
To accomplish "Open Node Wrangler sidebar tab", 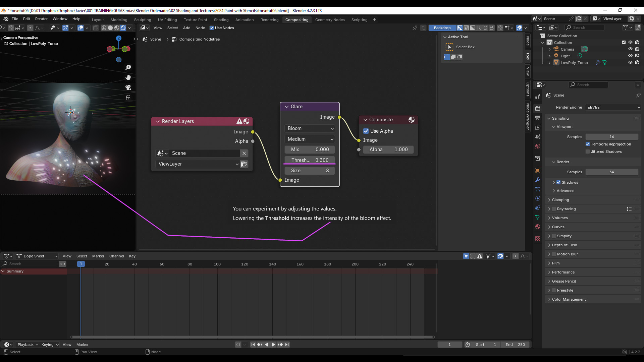I will click(528, 117).
